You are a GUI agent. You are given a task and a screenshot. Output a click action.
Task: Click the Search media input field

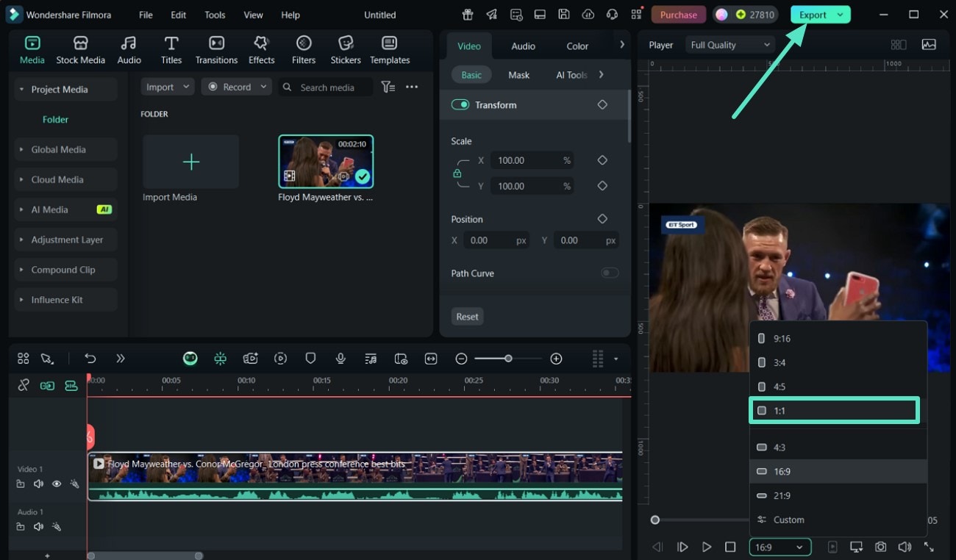click(325, 87)
